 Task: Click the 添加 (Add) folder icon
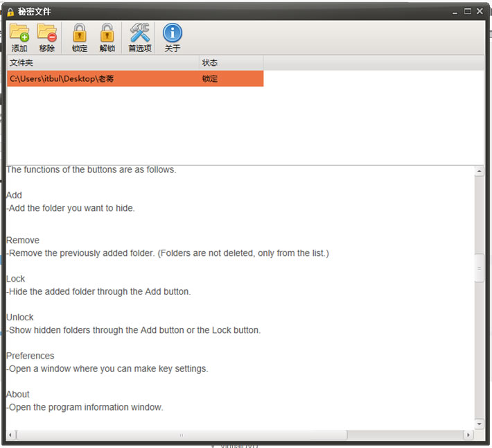click(19, 33)
